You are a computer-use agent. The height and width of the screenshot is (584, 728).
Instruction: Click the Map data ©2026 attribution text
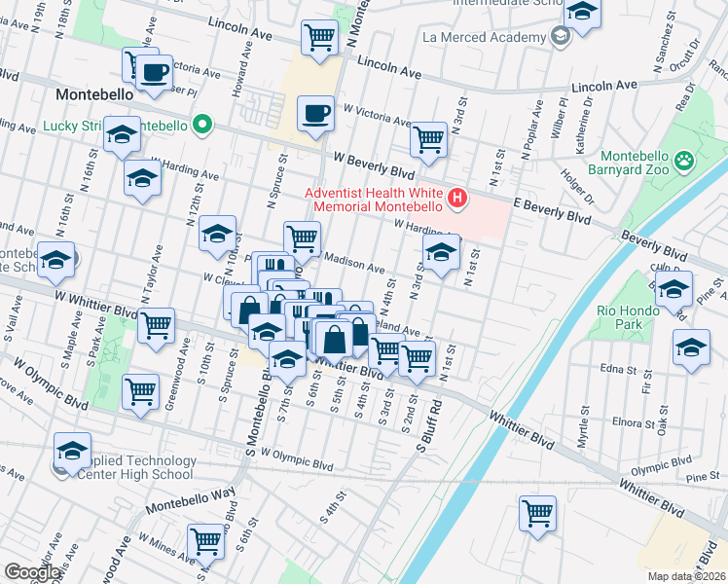click(x=687, y=577)
